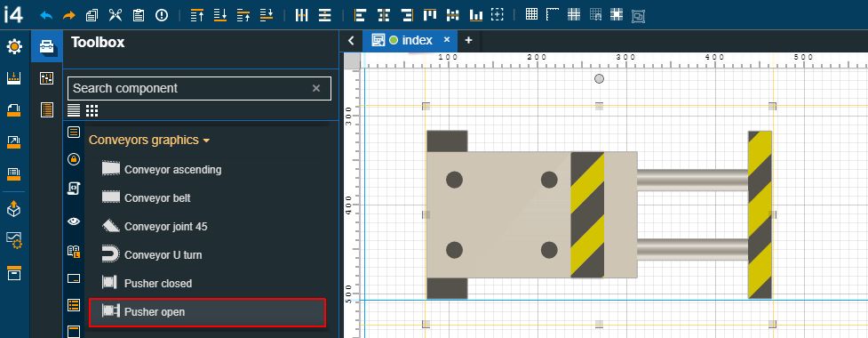Click the paste clipboard icon
The height and width of the screenshot is (338, 868).
coord(139,15)
